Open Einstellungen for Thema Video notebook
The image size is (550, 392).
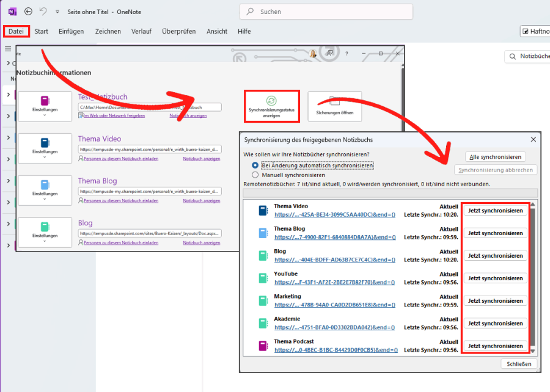point(45,148)
